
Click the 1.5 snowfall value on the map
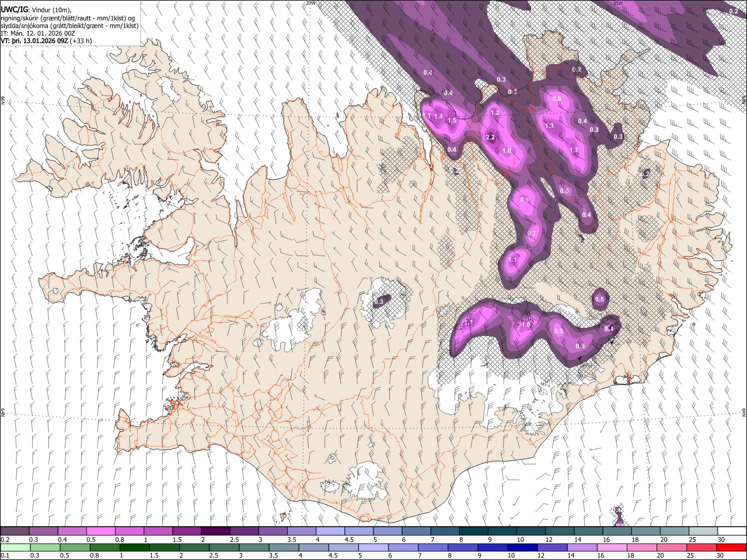click(x=451, y=121)
